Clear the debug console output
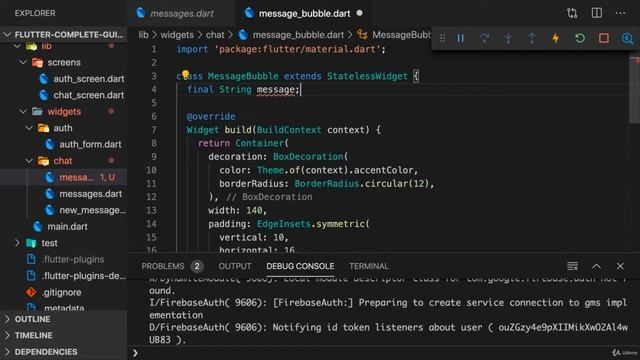 572,266
